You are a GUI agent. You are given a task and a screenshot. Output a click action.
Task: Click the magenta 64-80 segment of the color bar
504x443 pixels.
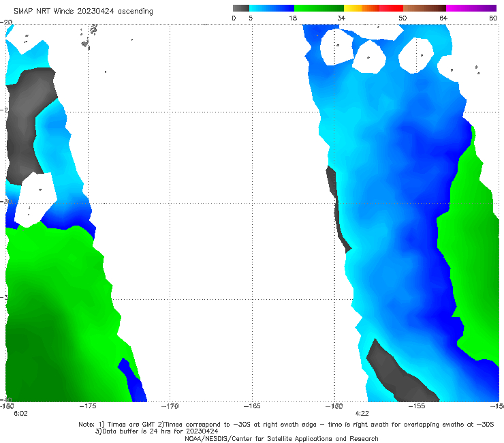(471, 8)
